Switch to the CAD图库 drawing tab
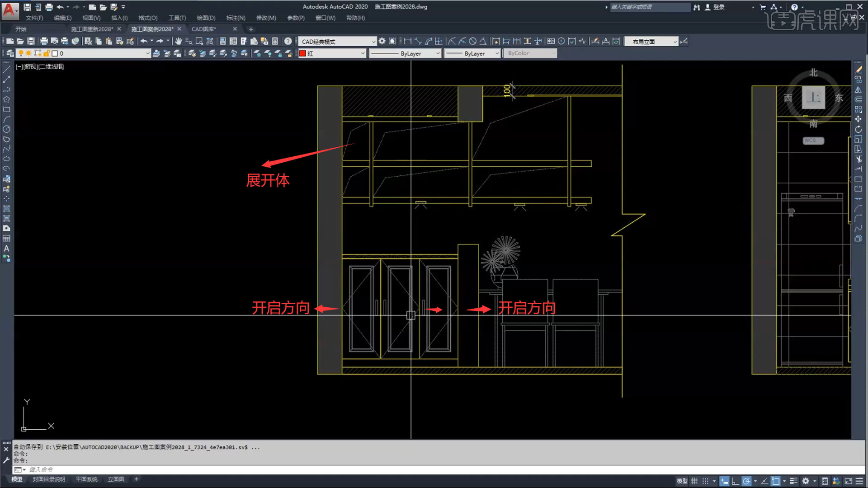Screen dimensions: 868x488 click(203, 29)
